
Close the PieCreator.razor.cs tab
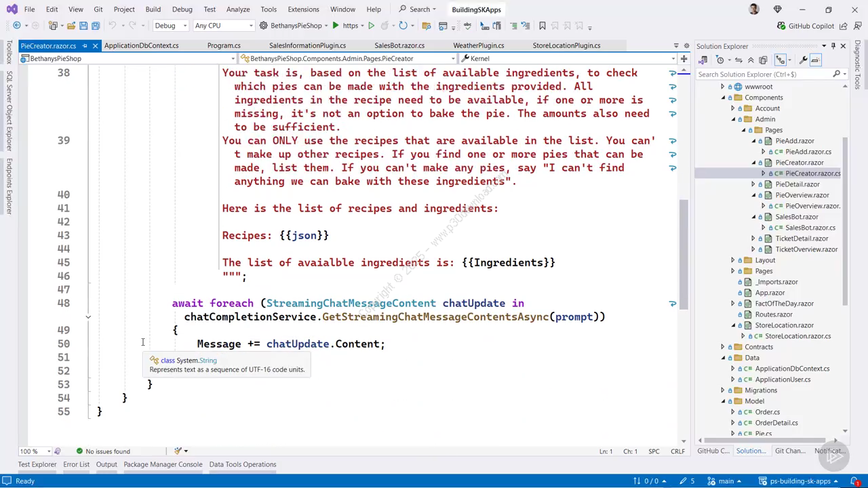point(95,45)
